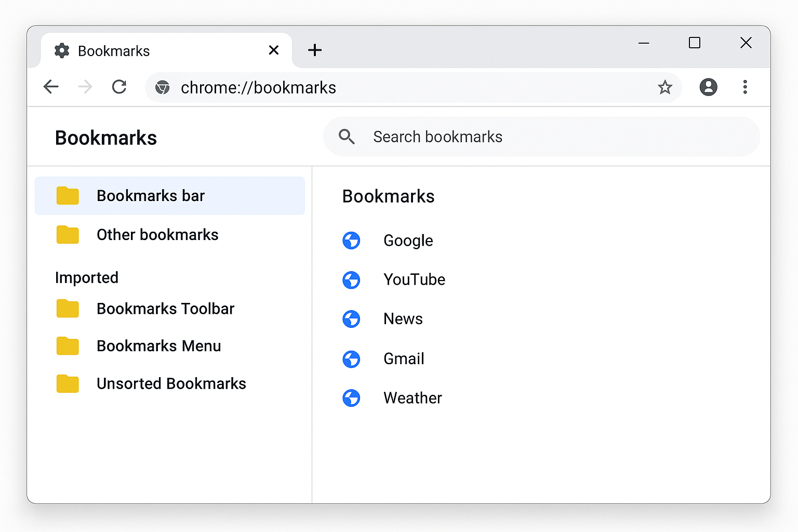Image resolution: width=798 pixels, height=532 pixels.
Task: Open the Unsorted Bookmarks folder
Action: pos(171,384)
